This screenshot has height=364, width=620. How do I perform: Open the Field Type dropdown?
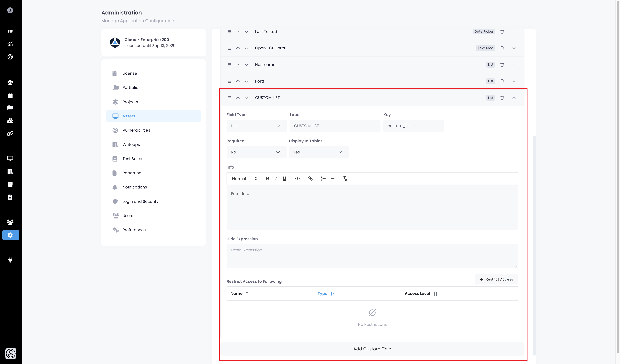pyautogui.click(x=256, y=126)
